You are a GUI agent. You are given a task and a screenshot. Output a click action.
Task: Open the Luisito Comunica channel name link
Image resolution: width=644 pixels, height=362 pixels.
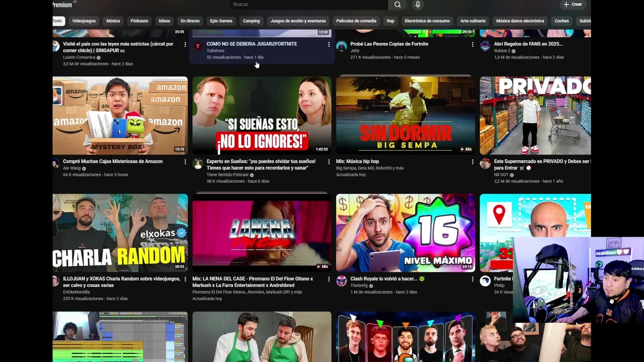pyautogui.click(x=79, y=57)
